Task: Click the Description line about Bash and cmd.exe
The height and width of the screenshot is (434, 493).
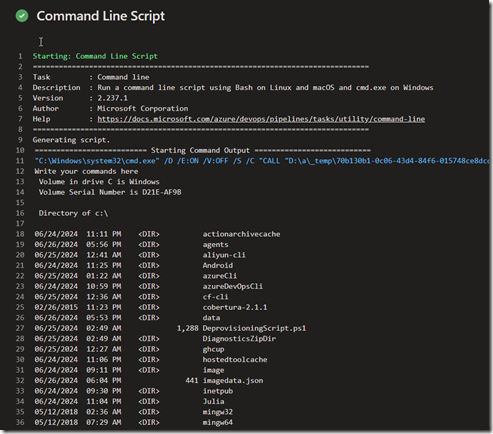Action: (x=233, y=88)
